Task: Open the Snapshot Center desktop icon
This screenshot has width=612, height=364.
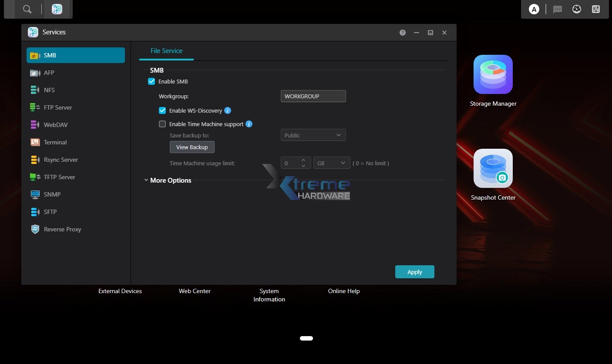Action: 493,169
